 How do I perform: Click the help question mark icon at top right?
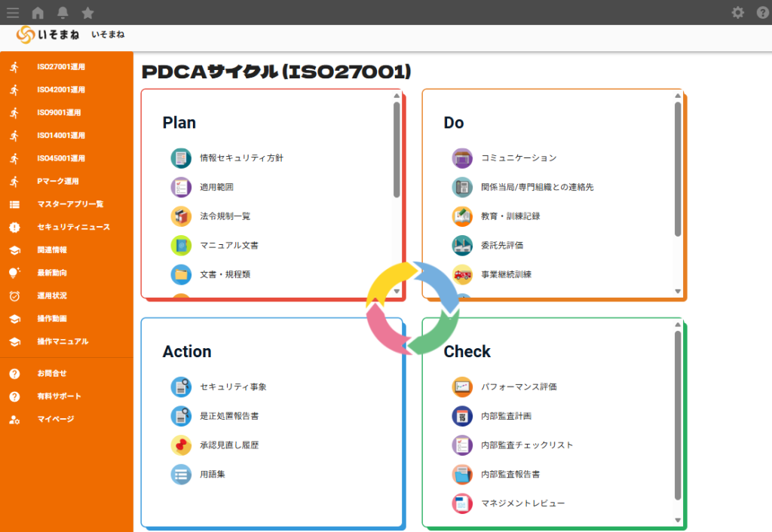point(761,12)
